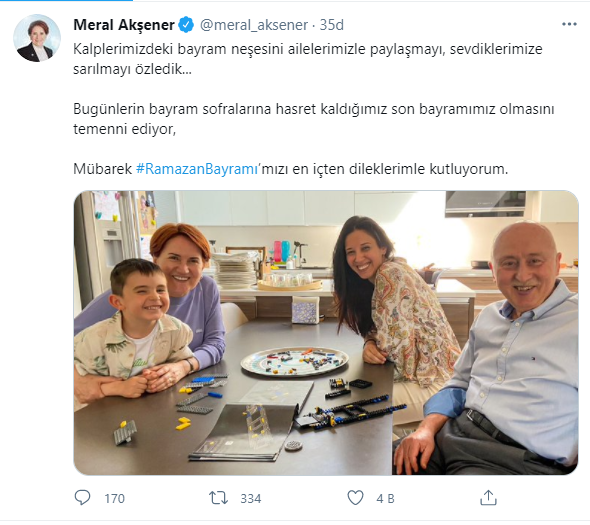Retweet using the arrows icon

[218, 498]
